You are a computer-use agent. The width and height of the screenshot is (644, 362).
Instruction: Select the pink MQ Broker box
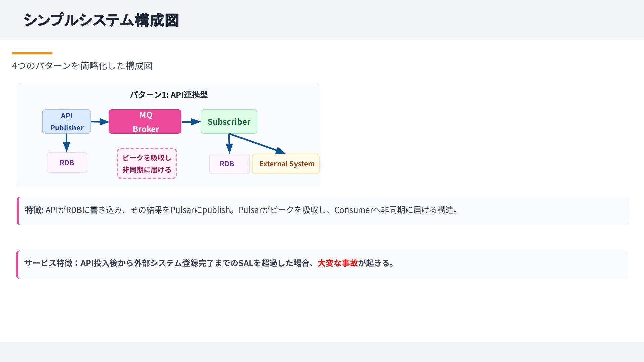click(x=145, y=121)
